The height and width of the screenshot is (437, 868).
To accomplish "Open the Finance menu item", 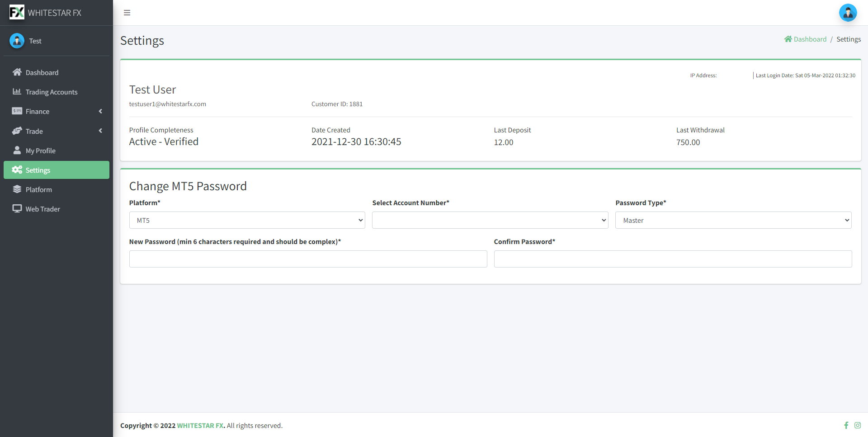I will 57,111.
